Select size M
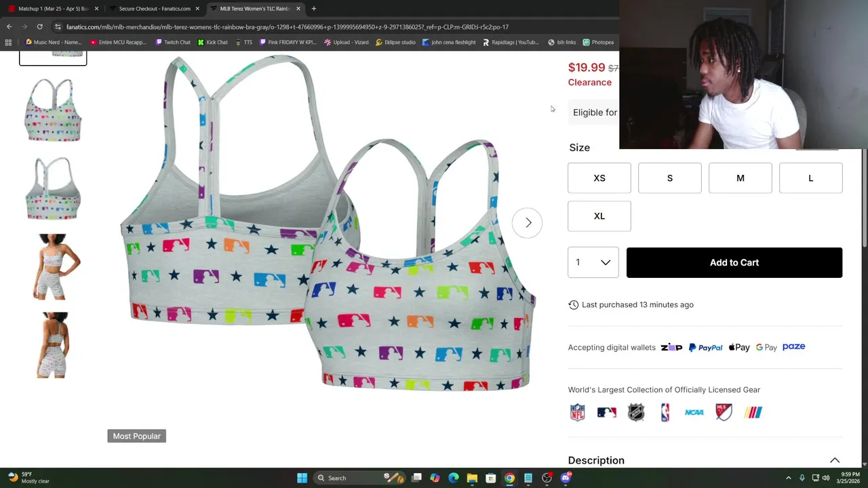This screenshot has height=488, width=868. click(x=741, y=178)
